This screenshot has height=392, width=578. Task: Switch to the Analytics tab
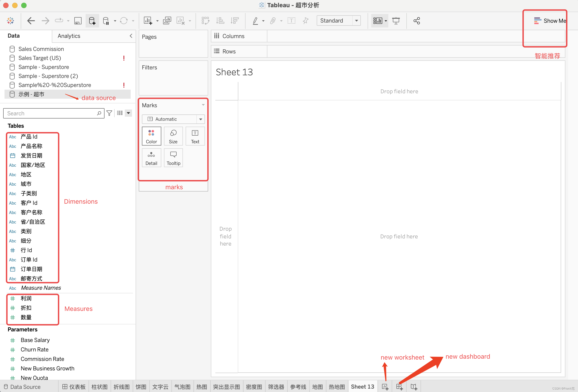pyautogui.click(x=69, y=36)
